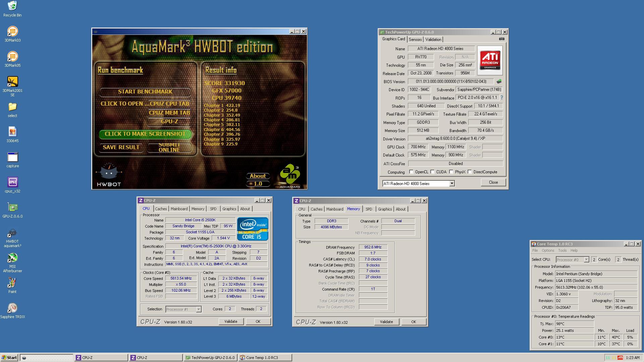Click the GPU Name field in GPU-Z

[x=441, y=49]
